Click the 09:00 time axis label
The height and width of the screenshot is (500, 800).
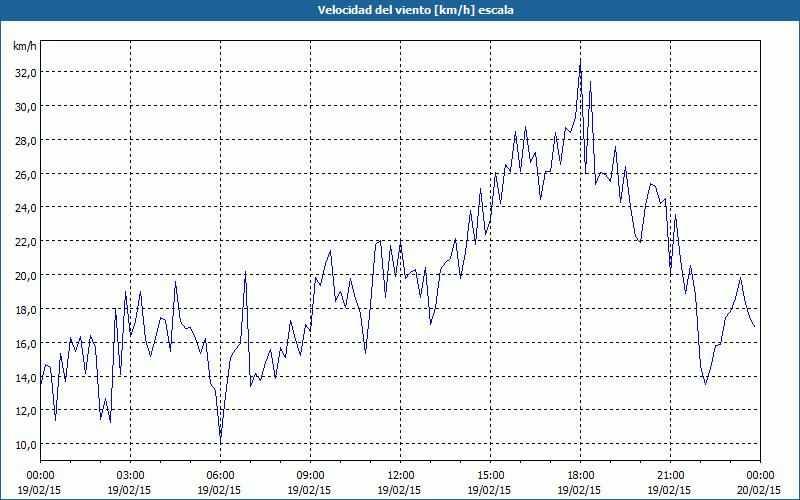point(310,476)
